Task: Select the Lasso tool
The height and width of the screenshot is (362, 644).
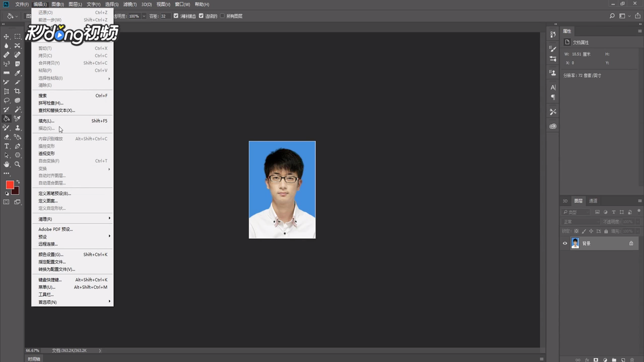Action: (x=6, y=101)
